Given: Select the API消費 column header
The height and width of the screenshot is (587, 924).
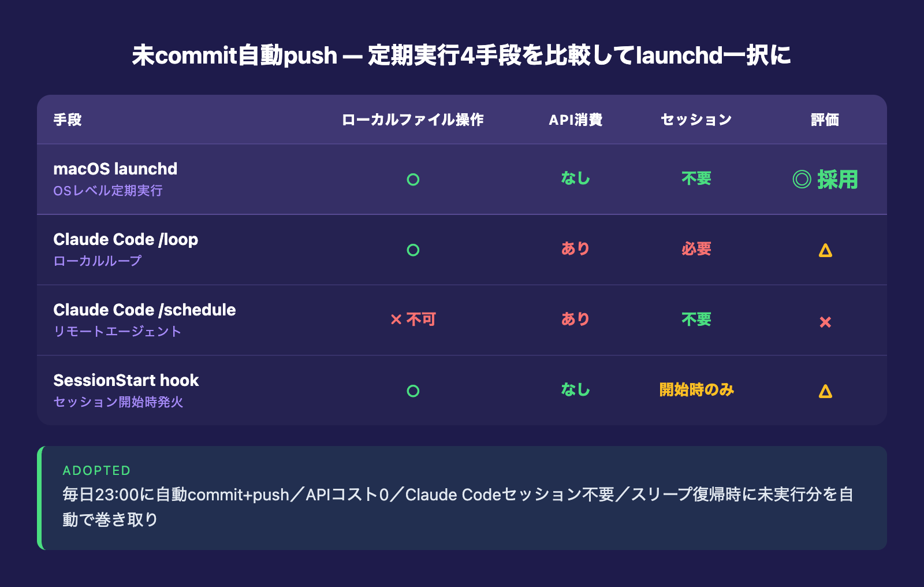Looking at the screenshot, I should [x=576, y=120].
